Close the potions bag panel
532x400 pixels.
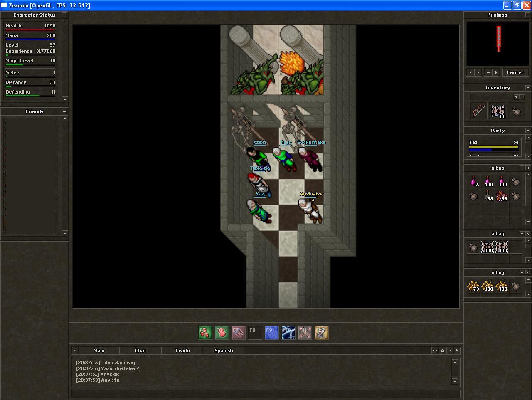(x=528, y=168)
